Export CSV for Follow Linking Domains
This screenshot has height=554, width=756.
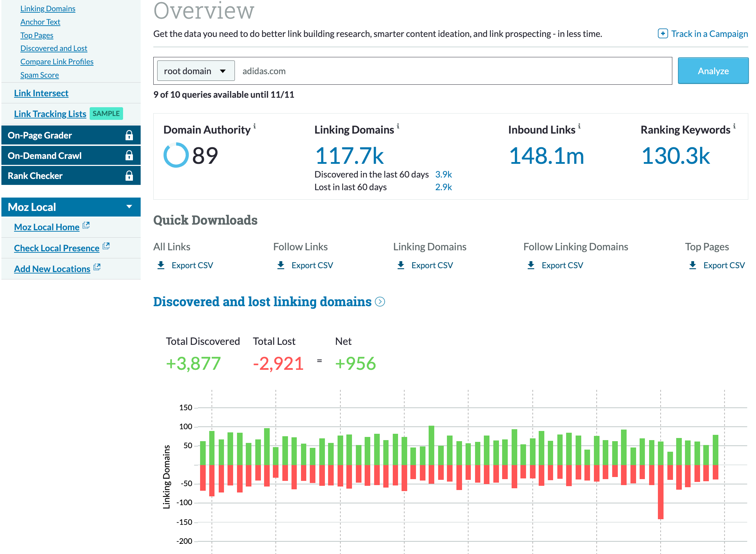point(562,265)
